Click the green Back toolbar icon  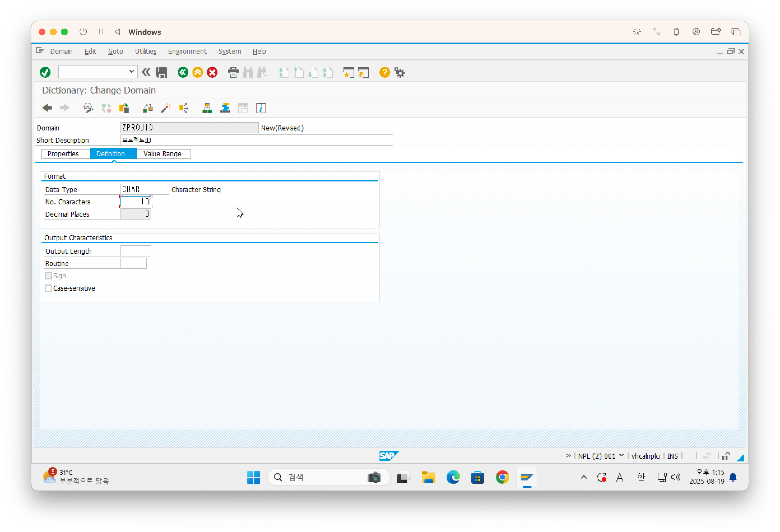coord(183,72)
